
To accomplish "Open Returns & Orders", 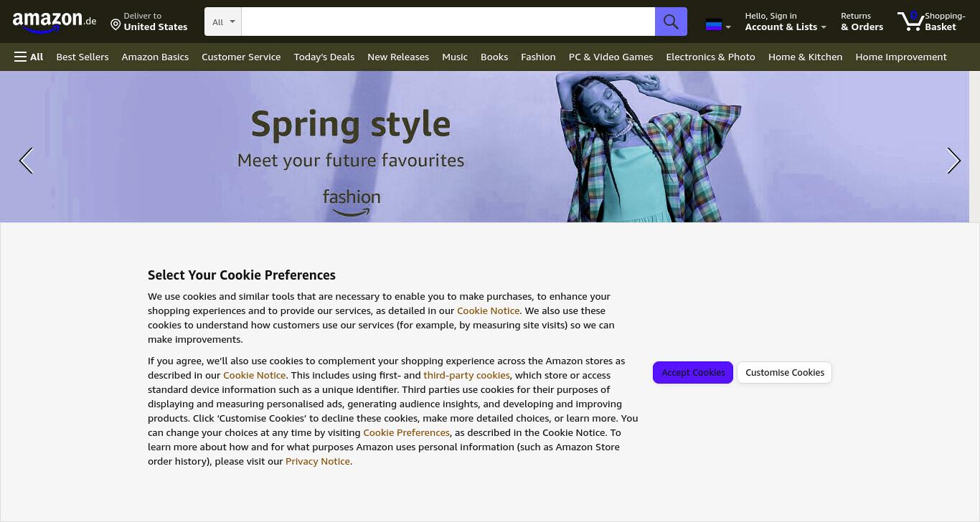I will click(862, 22).
